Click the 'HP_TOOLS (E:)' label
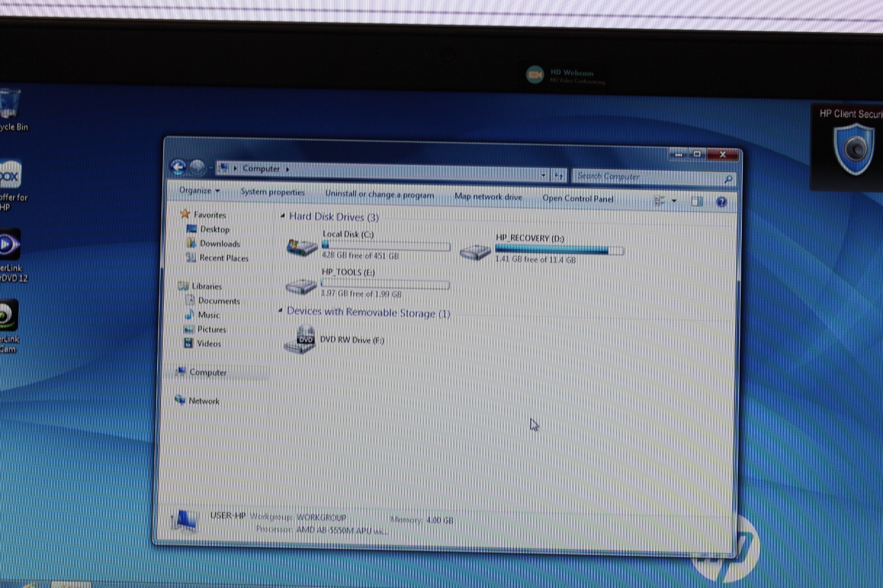The width and height of the screenshot is (883, 588). [x=348, y=272]
